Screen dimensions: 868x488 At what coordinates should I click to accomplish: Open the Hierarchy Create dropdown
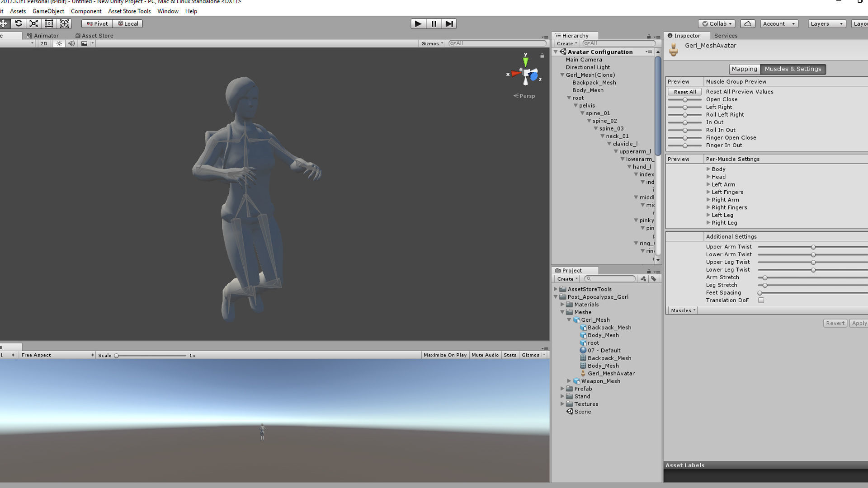pos(567,43)
